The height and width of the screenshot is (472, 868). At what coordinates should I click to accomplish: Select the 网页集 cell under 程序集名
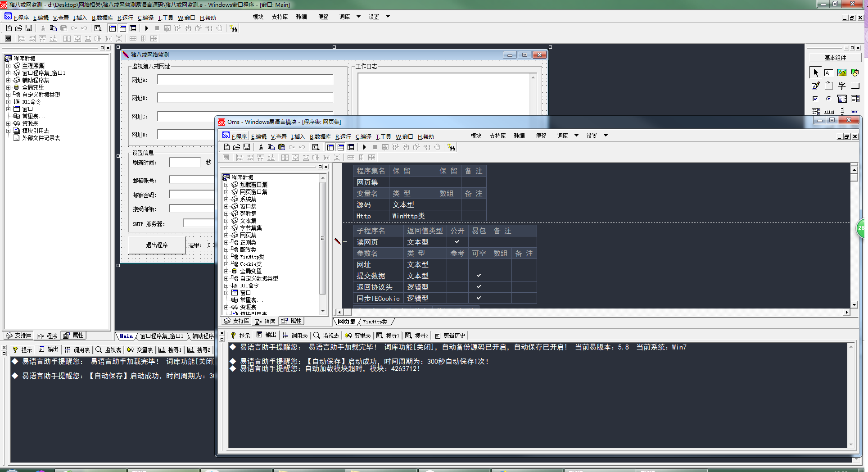(371, 182)
